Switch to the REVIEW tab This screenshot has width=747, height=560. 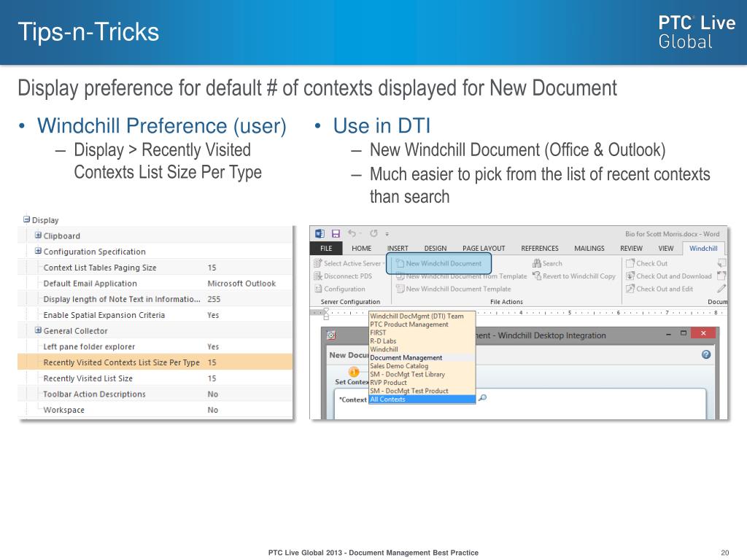click(631, 249)
